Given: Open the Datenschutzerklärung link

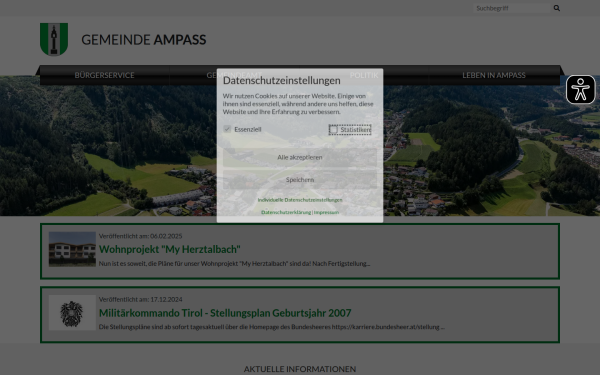Looking at the screenshot, I should point(286,212).
